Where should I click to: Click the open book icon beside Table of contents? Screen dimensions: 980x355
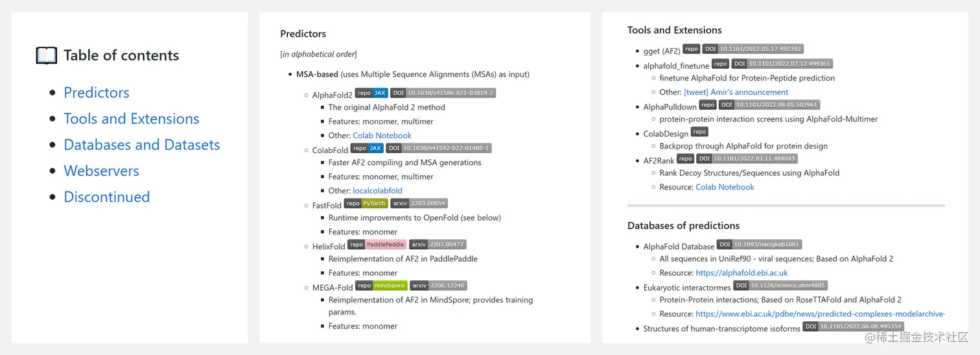point(47,56)
